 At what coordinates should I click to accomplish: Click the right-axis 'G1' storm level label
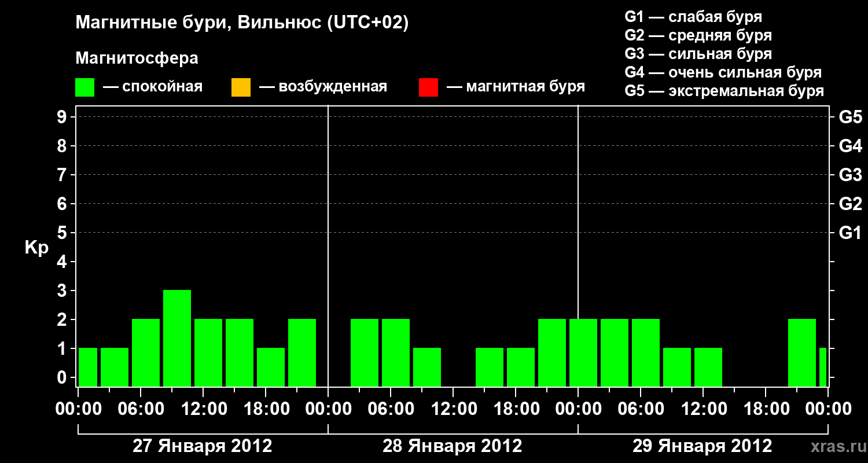pos(851,233)
